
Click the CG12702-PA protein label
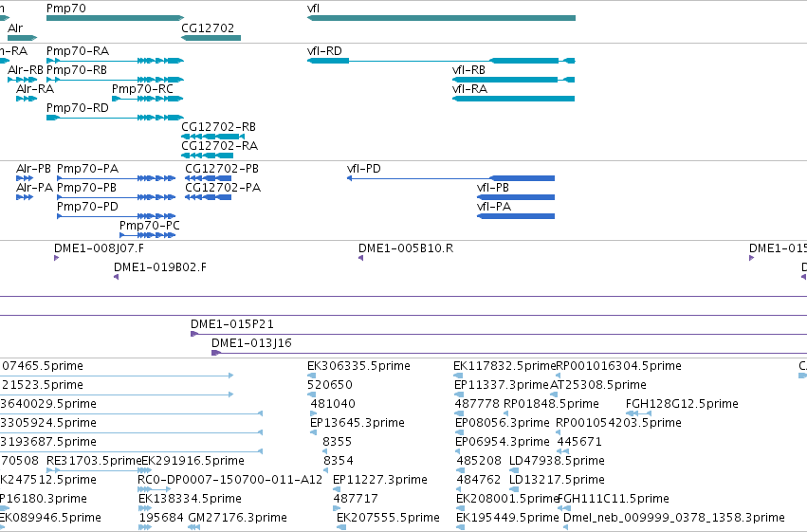point(223,188)
